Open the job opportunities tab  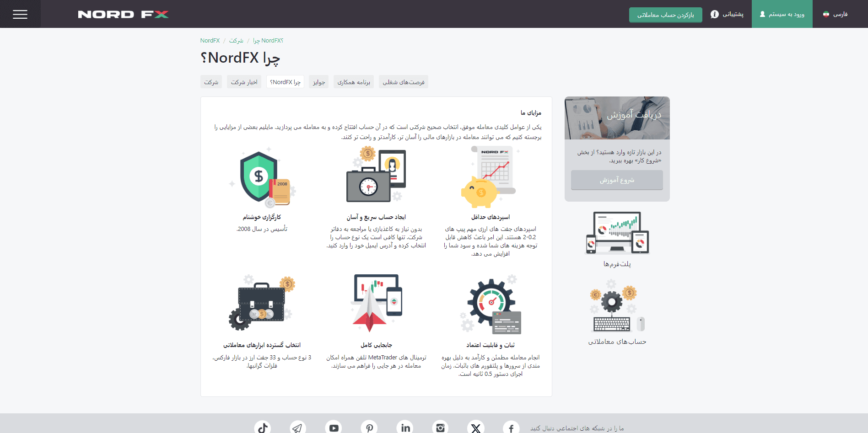point(404,82)
